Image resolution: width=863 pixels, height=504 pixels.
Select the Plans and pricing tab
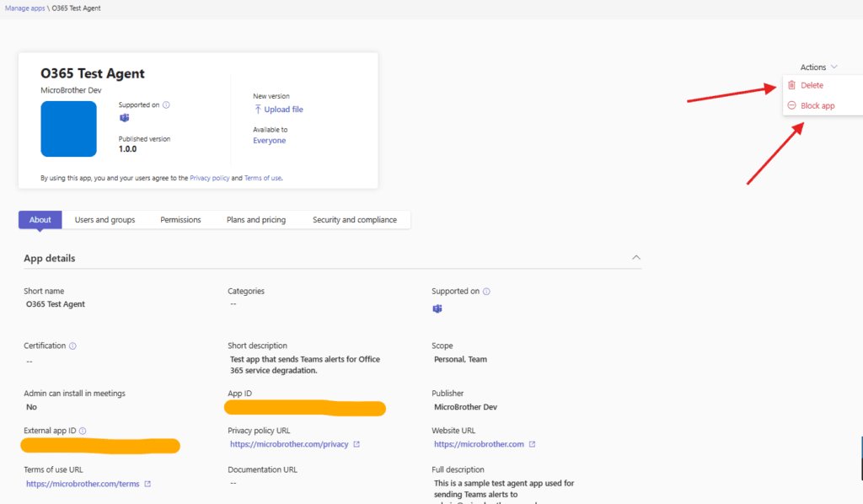coord(256,220)
